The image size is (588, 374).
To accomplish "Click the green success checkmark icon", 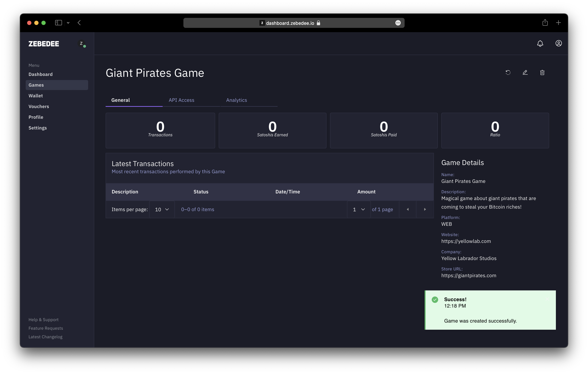I will point(435,300).
